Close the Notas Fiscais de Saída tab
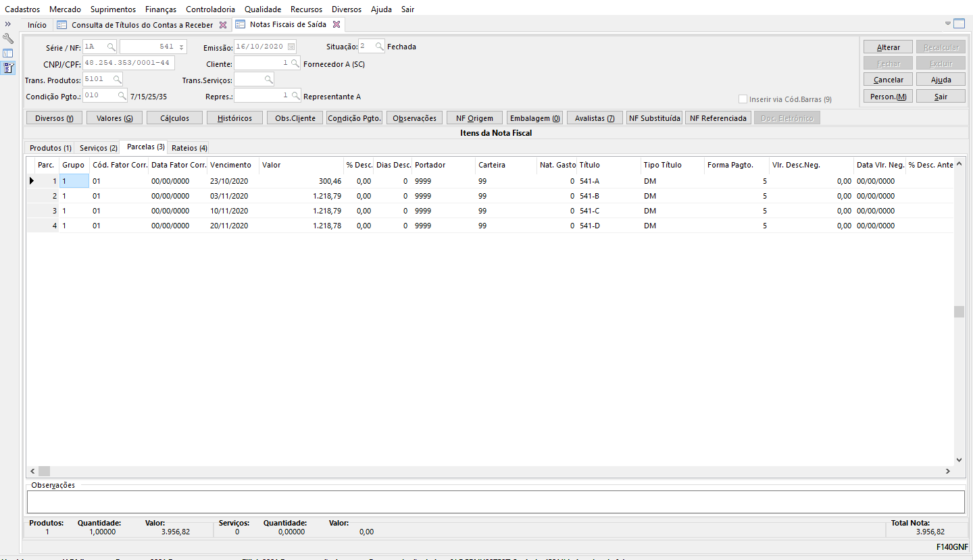 (336, 25)
